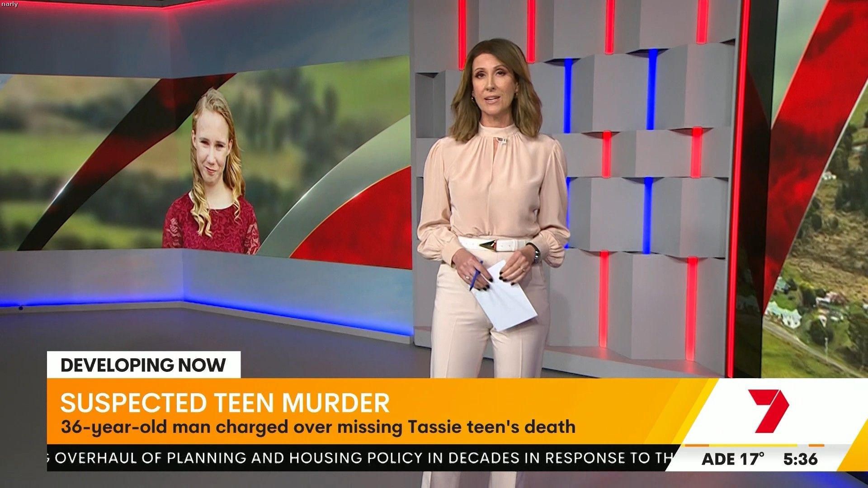Click the DEVELOPING NOW banner label

pyautogui.click(x=143, y=365)
